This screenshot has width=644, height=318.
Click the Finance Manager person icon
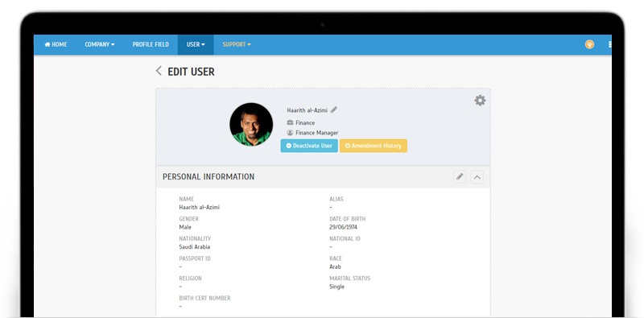click(x=290, y=133)
